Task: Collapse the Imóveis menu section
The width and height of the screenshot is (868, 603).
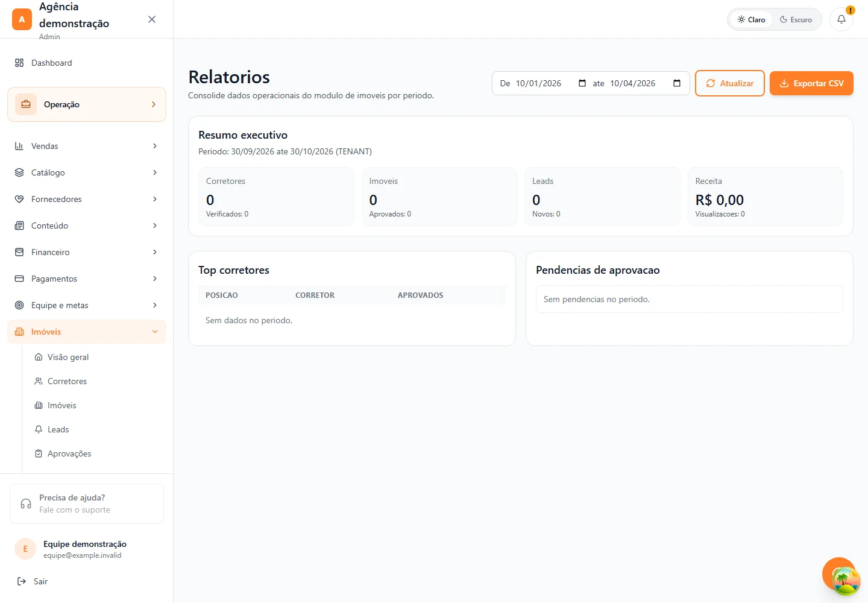Action: [x=87, y=332]
